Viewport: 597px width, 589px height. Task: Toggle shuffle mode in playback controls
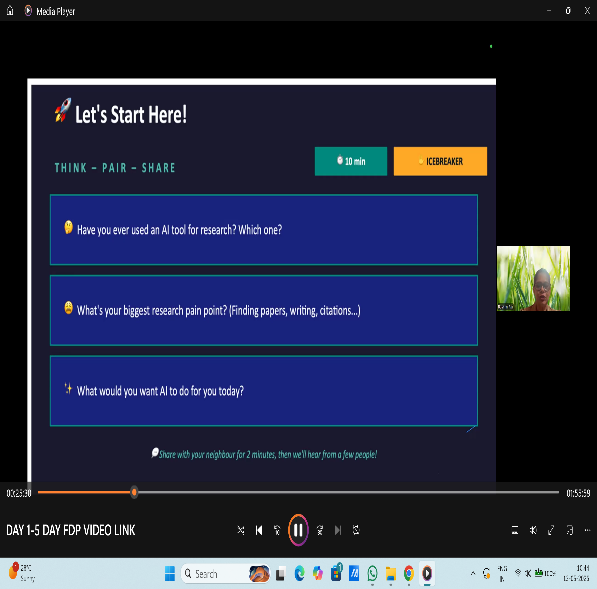tap(241, 530)
